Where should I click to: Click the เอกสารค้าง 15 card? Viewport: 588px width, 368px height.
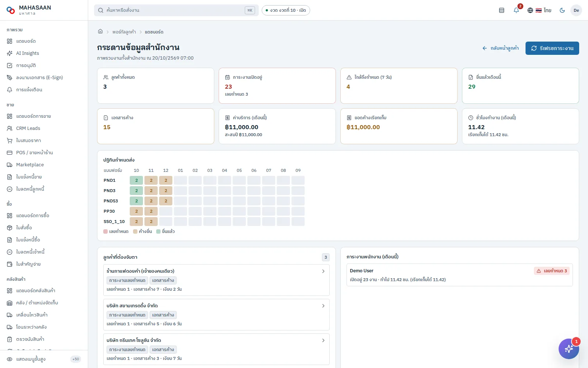click(x=155, y=126)
